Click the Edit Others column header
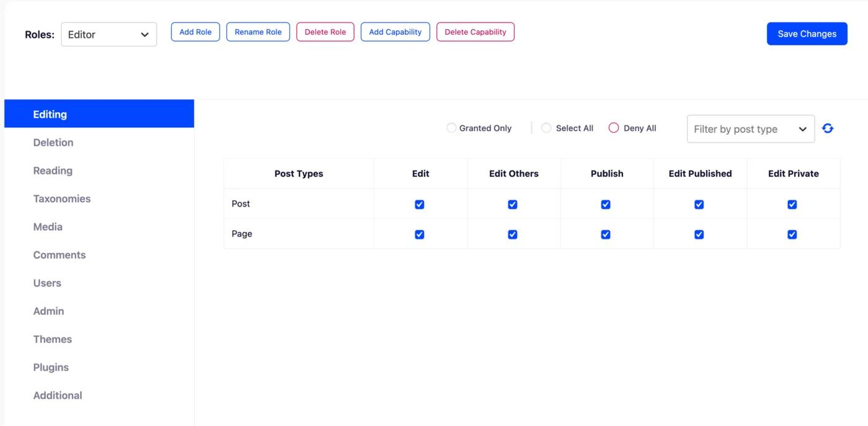 (x=514, y=174)
